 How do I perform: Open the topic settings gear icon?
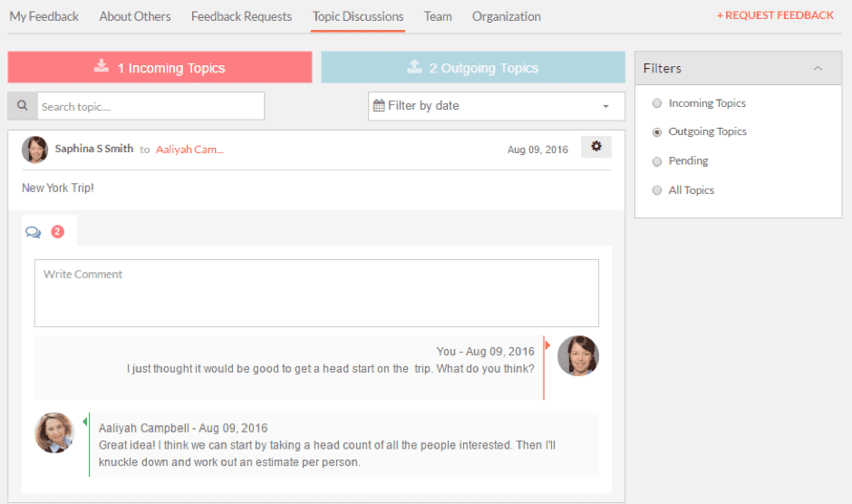(596, 146)
